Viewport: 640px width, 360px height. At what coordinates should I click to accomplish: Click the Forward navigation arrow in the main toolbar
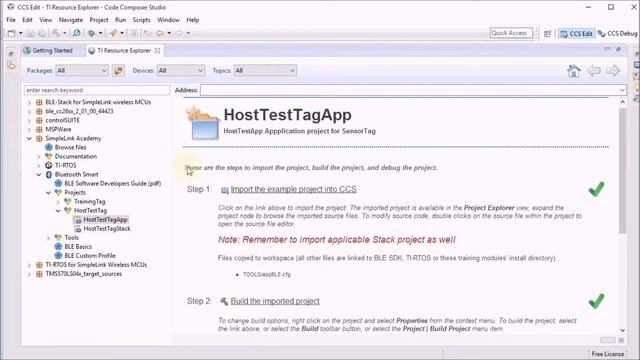click(x=179, y=33)
